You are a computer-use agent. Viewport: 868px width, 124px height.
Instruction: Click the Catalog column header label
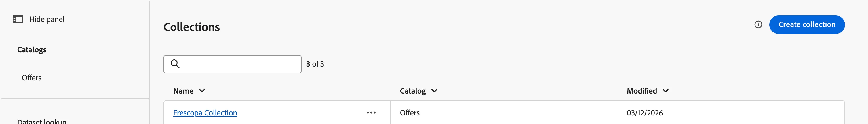(413, 91)
